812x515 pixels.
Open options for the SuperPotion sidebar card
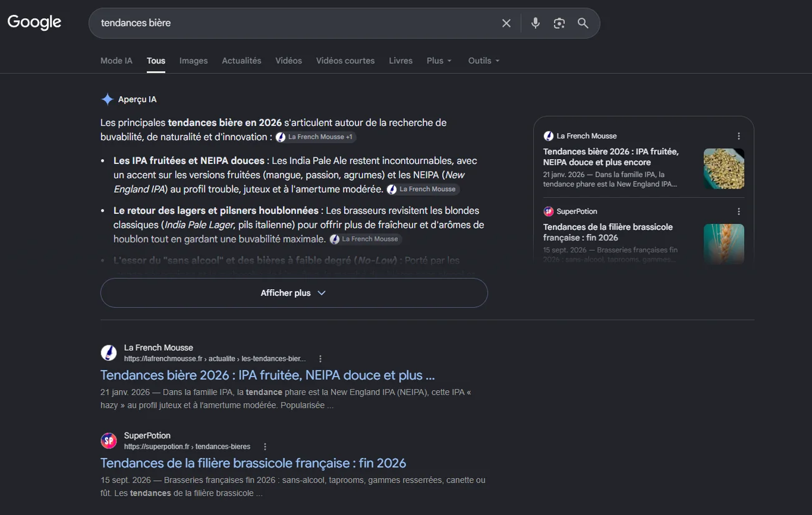[739, 212]
